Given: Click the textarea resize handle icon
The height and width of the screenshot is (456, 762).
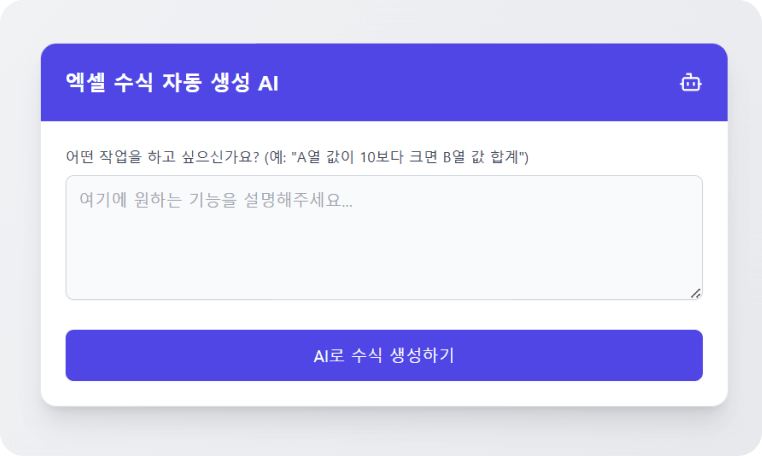Looking at the screenshot, I should point(696,293).
